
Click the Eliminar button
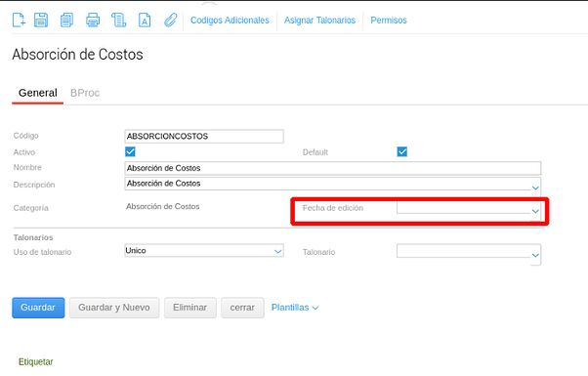coord(190,308)
